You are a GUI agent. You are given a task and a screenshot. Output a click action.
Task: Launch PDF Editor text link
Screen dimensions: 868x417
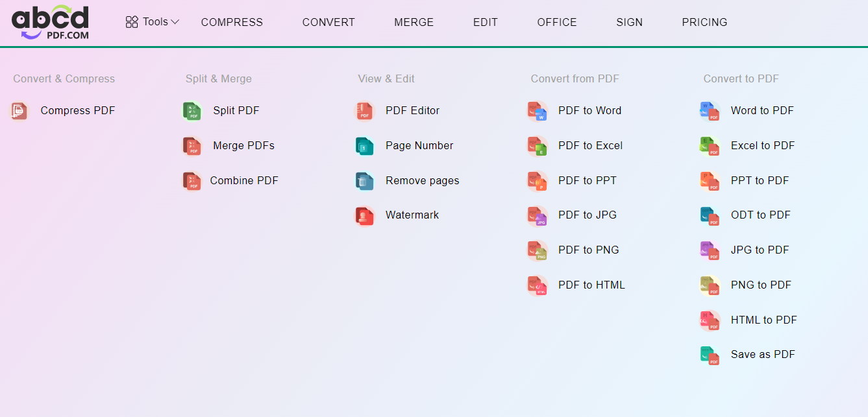pyautogui.click(x=412, y=111)
